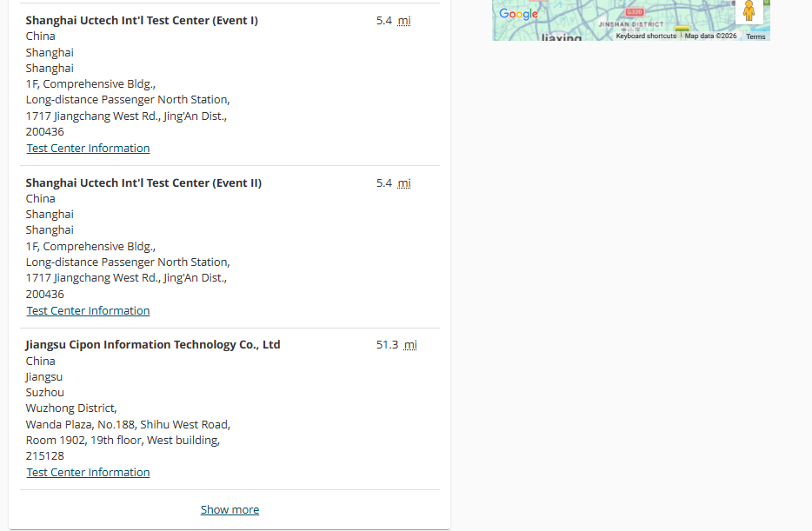Open Test Center Information for Shanghai Uctech Event II
This screenshot has width=812, height=531.
tap(88, 311)
